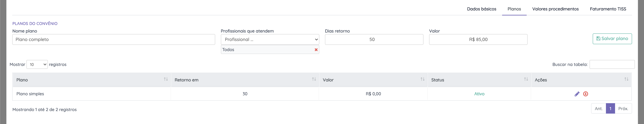Select the Planos tab
644x124 pixels.
[x=514, y=9]
